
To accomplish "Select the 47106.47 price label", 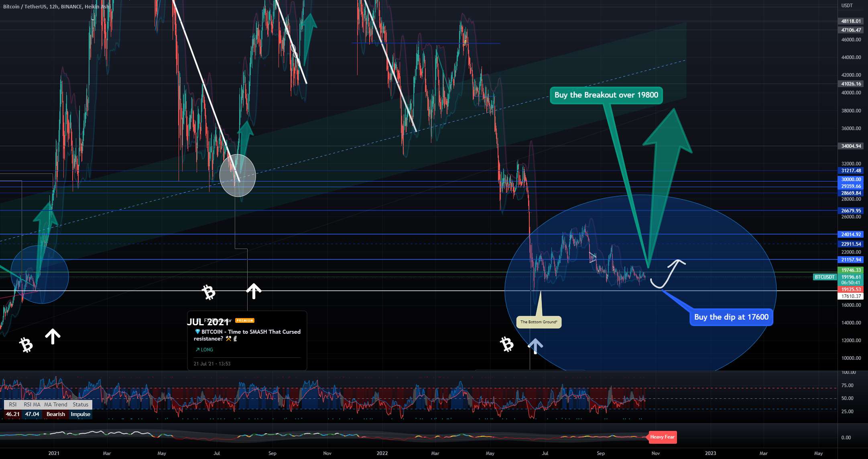I will [851, 30].
